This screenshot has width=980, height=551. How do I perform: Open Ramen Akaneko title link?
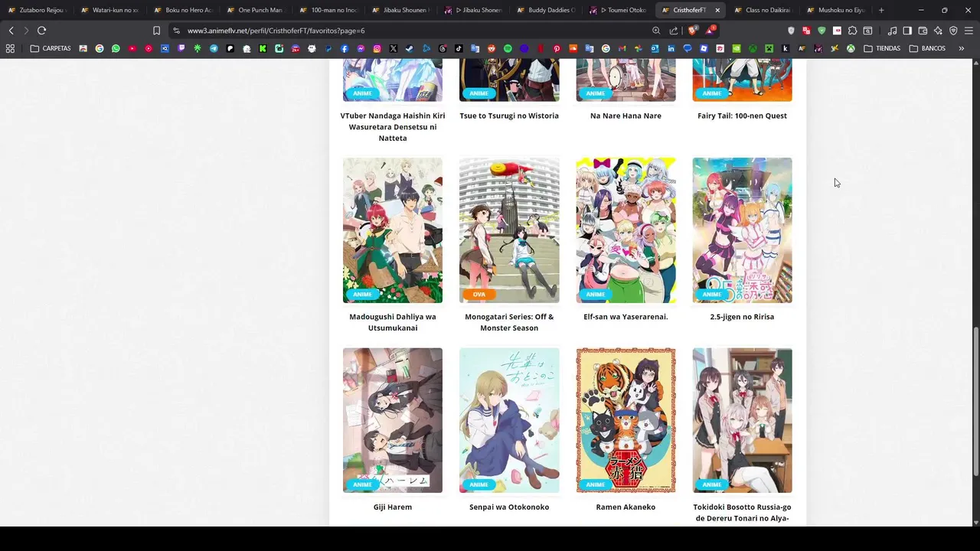point(626,507)
